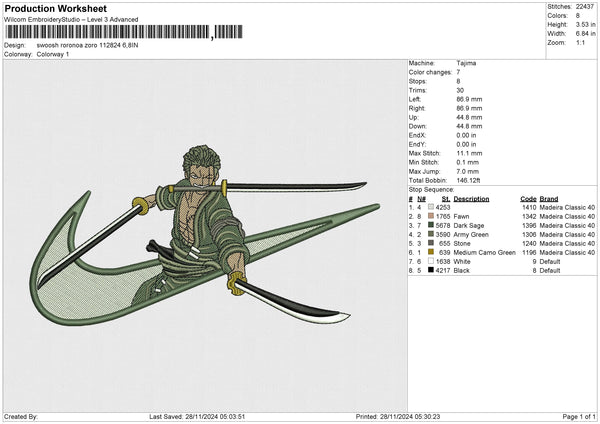The image size is (600, 424).
Task: Select the 'EndX:' label
Action: point(417,135)
